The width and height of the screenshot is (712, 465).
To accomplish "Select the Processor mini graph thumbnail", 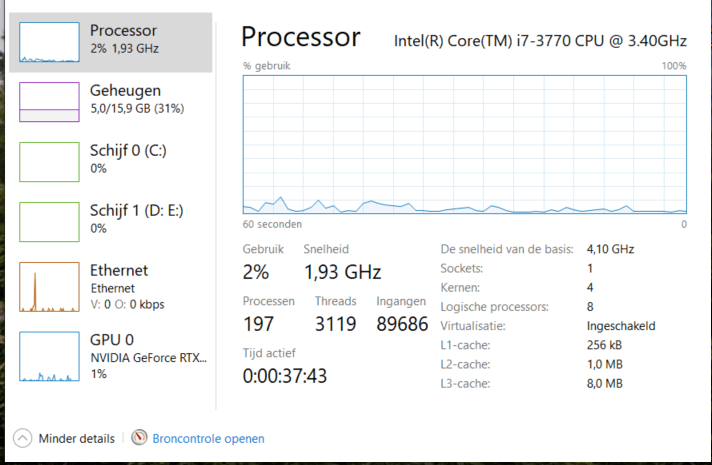I will tap(49, 43).
